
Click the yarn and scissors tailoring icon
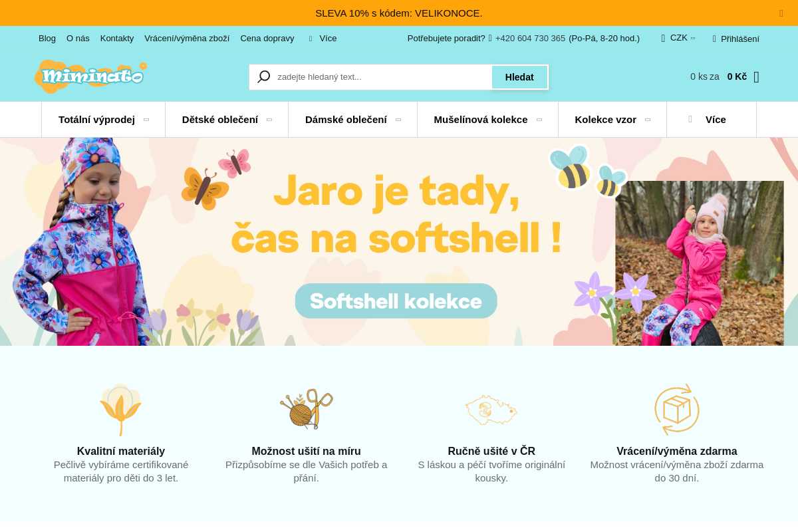point(306,408)
